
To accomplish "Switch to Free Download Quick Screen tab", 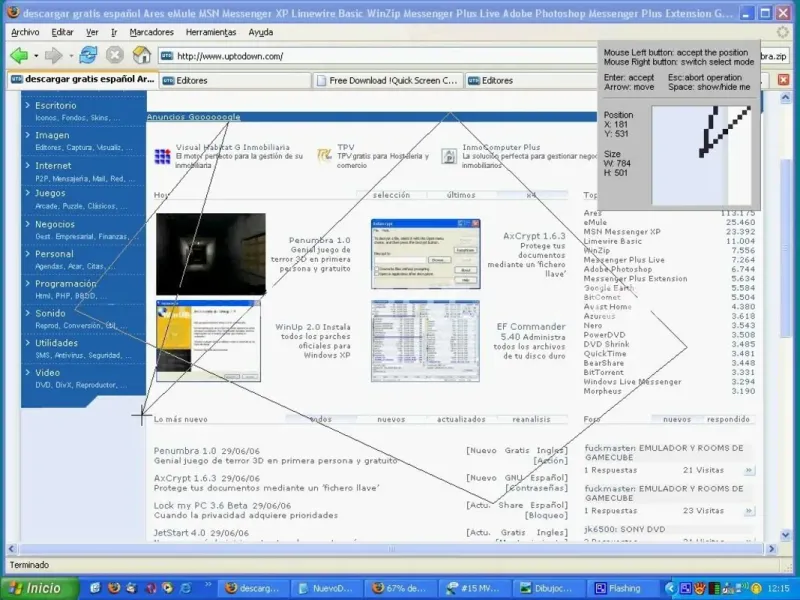I will click(x=388, y=81).
